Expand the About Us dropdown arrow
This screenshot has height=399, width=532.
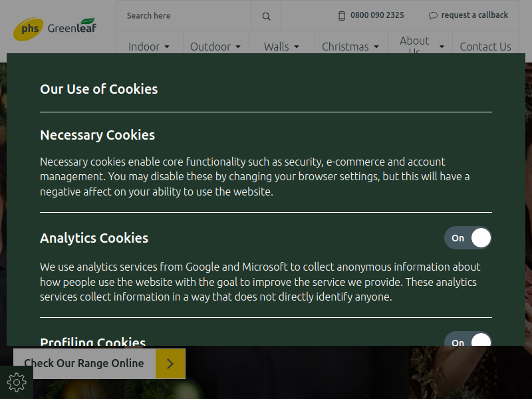tap(442, 47)
